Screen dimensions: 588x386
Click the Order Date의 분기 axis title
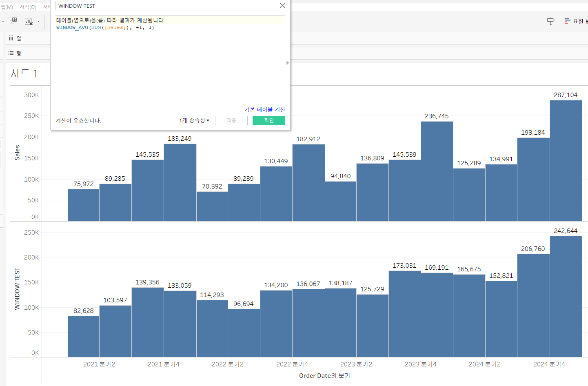(324, 375)
